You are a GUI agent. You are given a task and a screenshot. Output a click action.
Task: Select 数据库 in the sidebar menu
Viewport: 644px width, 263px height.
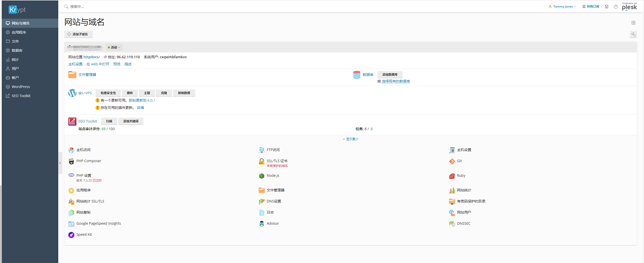coord(17,51)
